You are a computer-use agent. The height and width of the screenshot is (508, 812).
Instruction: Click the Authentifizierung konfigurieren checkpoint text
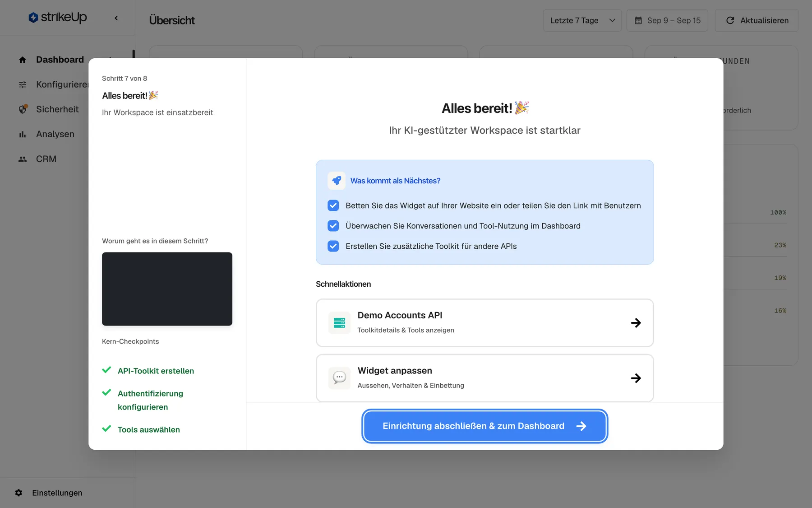click(x=150, y=400)
